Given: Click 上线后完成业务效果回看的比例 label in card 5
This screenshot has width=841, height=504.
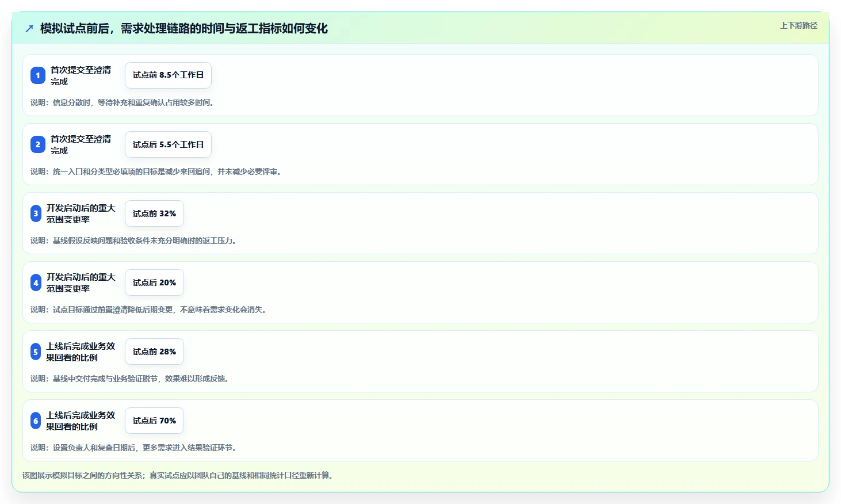Looking at the screenshot, I should 81,352.
